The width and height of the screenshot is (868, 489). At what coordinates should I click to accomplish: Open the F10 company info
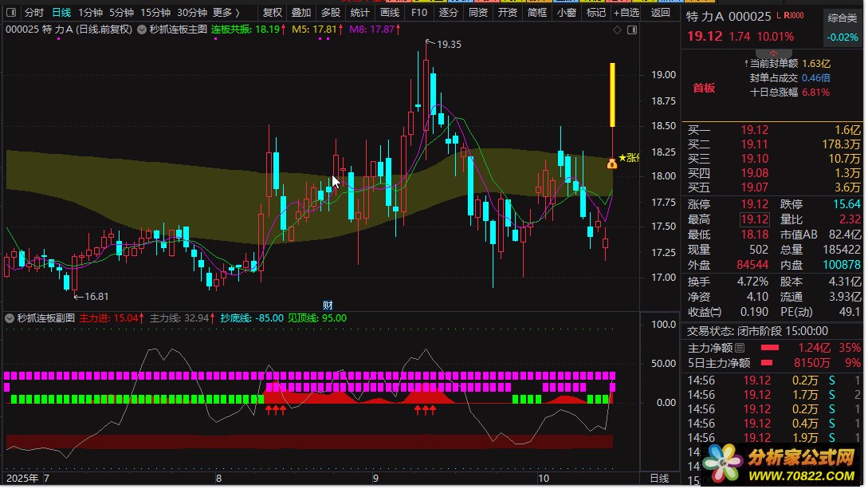419,12
